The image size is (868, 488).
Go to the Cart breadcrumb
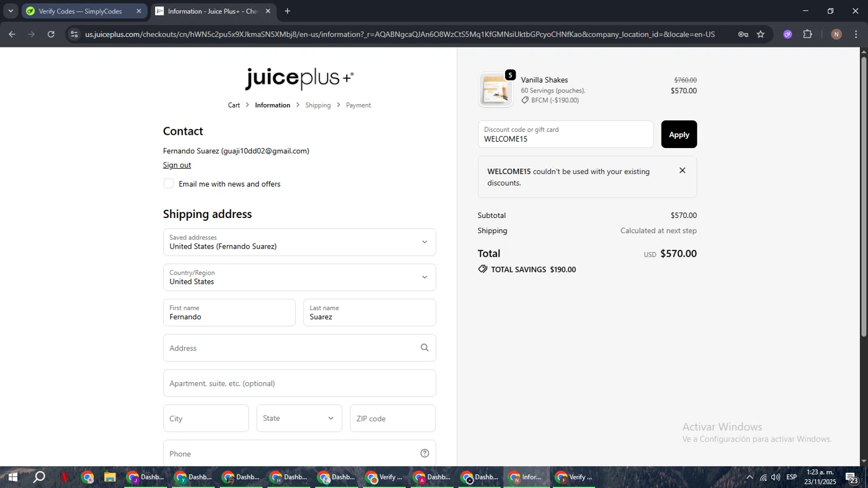click(234, 105)
